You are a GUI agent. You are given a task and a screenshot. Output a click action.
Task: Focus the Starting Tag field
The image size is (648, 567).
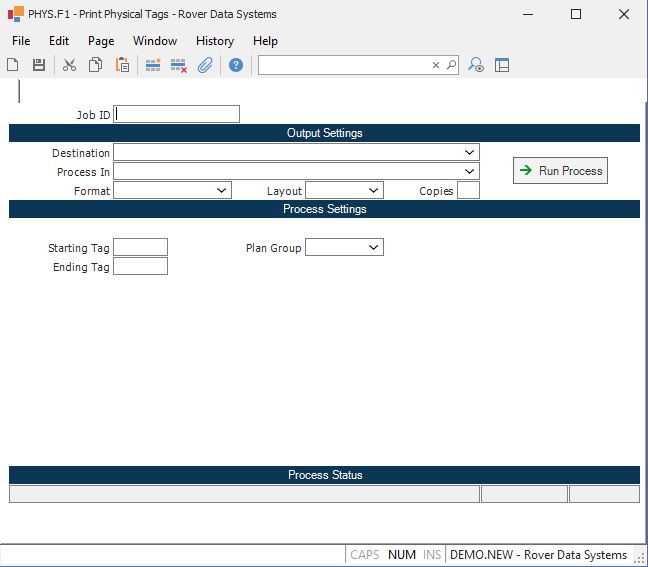tap(140, 247)
